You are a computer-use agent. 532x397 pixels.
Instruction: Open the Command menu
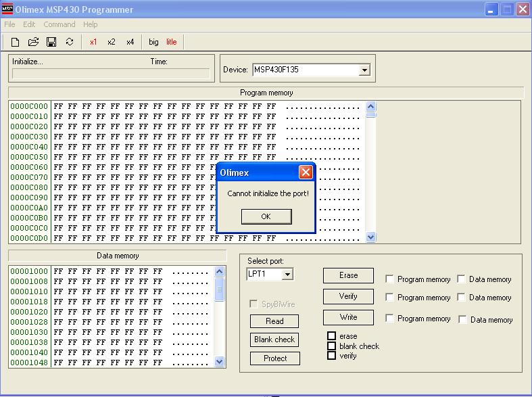(59, 24)
